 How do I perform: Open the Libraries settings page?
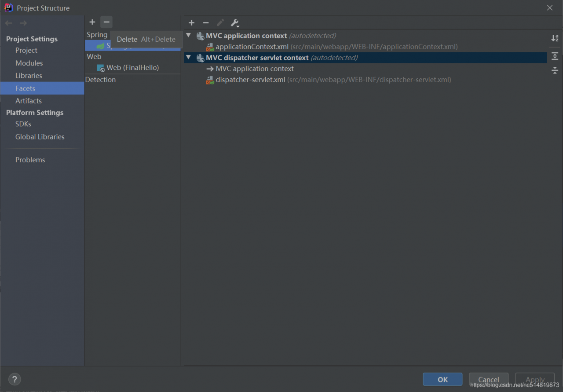[x=29, y=76]
